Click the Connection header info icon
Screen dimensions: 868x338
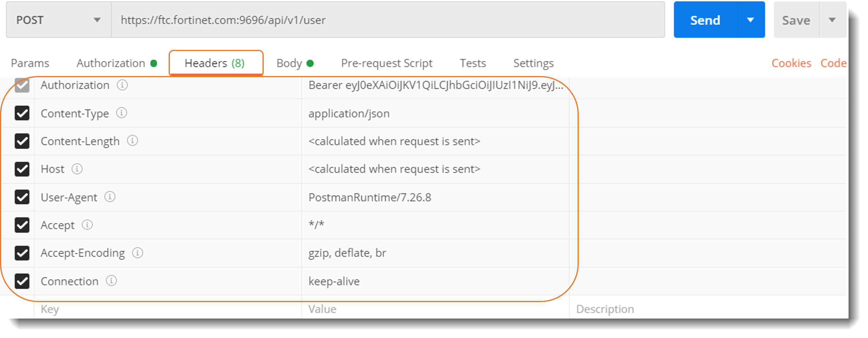click(111, 281)
